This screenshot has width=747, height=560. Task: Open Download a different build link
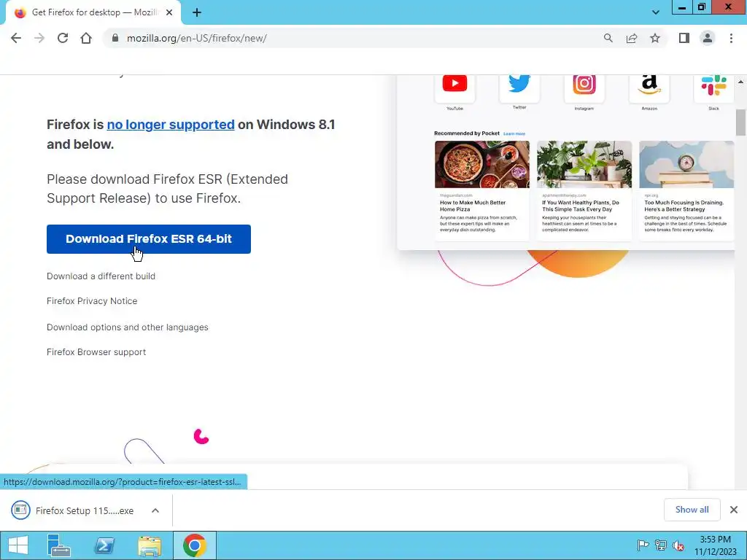[x=101, y=276]
